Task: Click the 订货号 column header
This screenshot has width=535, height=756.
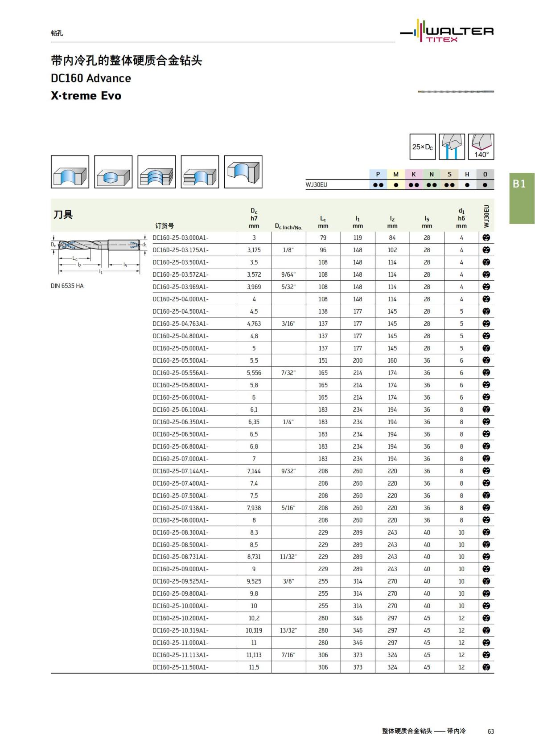Action: click(x=165, y=226)
